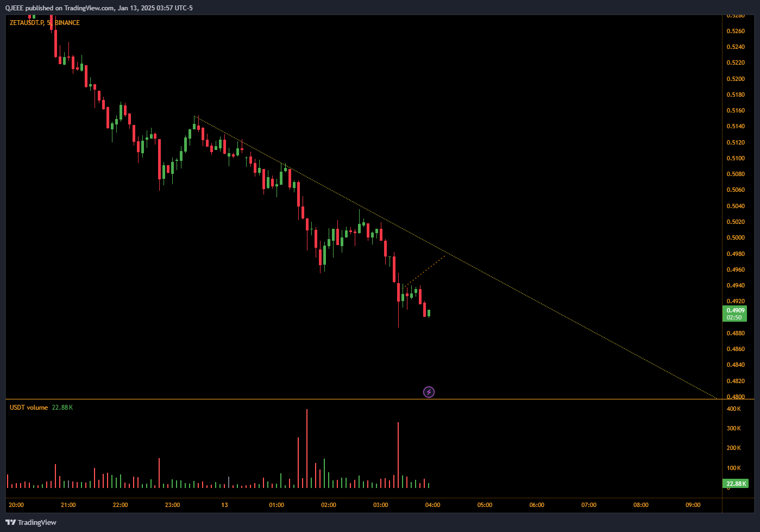760x532 pixels.
Task: Click the 07:00 time axis label
Action: (589, 505)
